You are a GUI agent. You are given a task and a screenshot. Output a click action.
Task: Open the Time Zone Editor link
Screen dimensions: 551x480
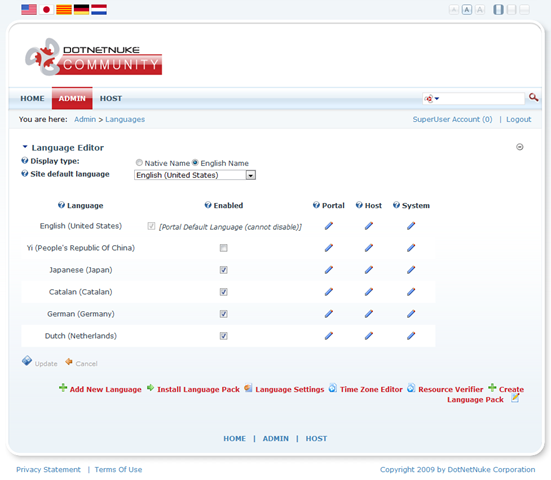pos(371,389)
